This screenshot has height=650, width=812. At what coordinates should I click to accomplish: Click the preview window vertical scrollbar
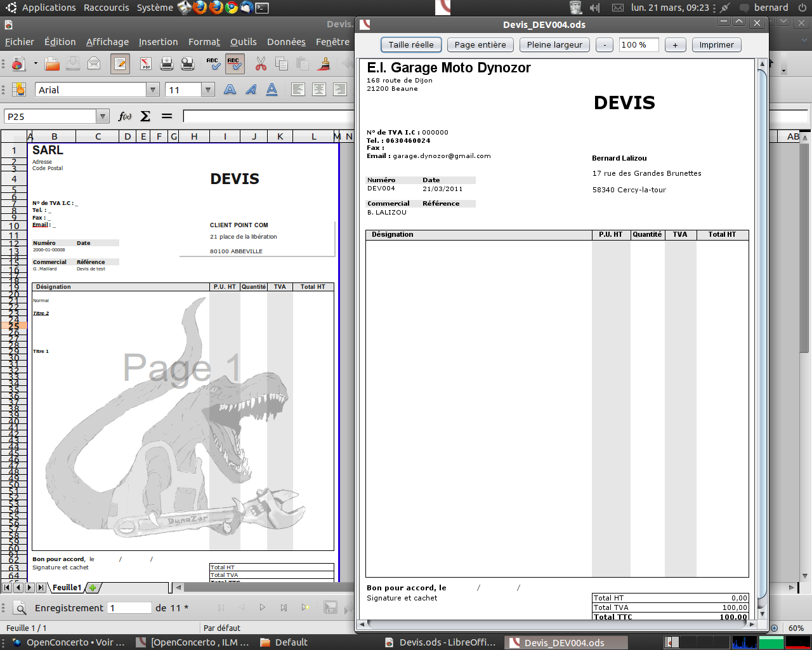763,340
